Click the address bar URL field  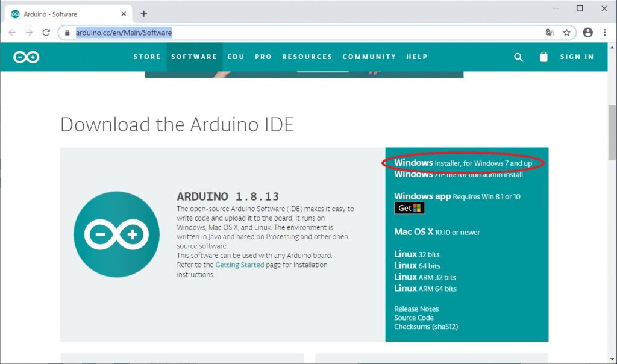[x=301, y=33]
